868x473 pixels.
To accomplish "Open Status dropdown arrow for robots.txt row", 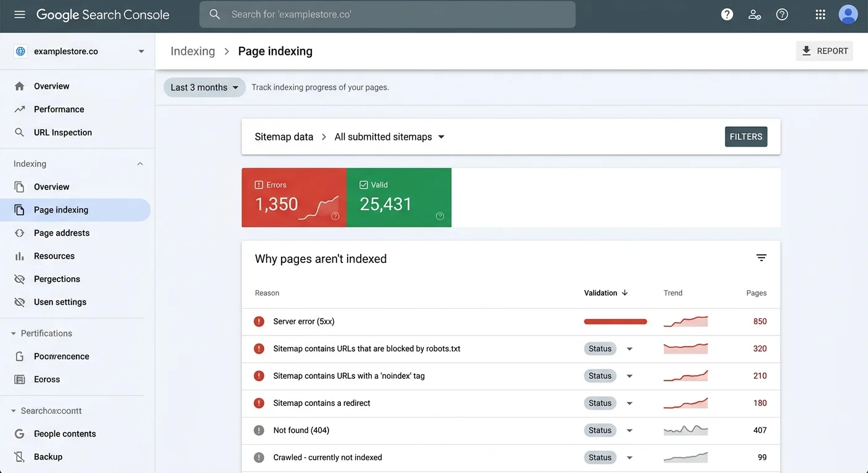I will coord(629,349).
